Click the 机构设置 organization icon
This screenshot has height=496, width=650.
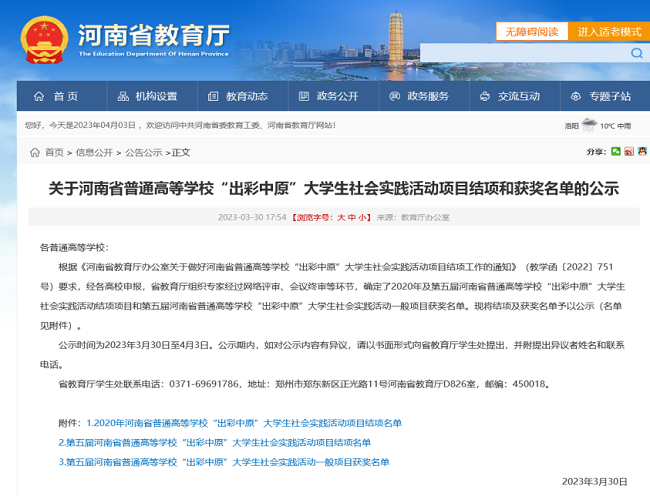click(x=122, y=96)
